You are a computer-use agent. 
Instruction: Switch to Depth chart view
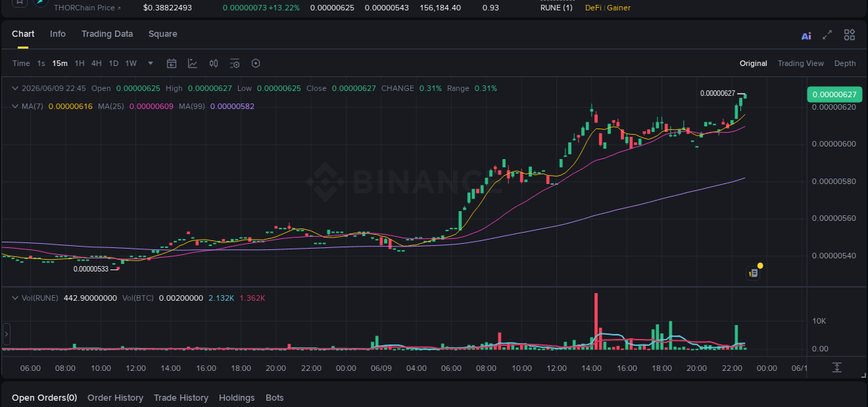click(x=845, y=63)
